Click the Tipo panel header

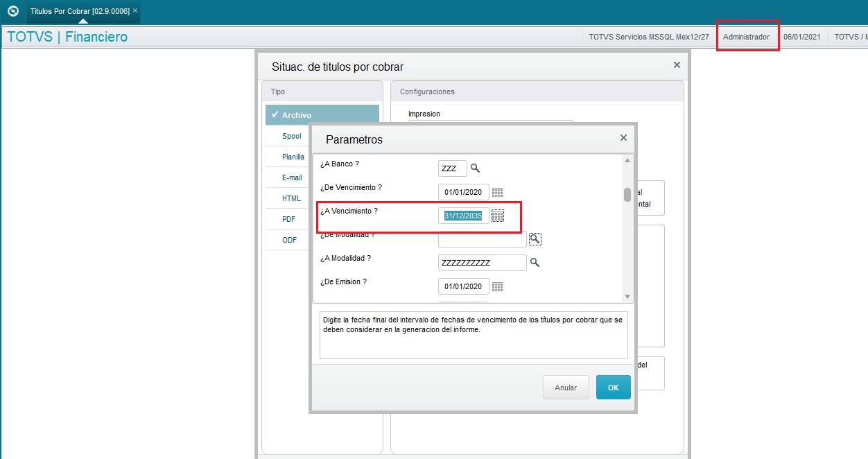coord(322,92)
